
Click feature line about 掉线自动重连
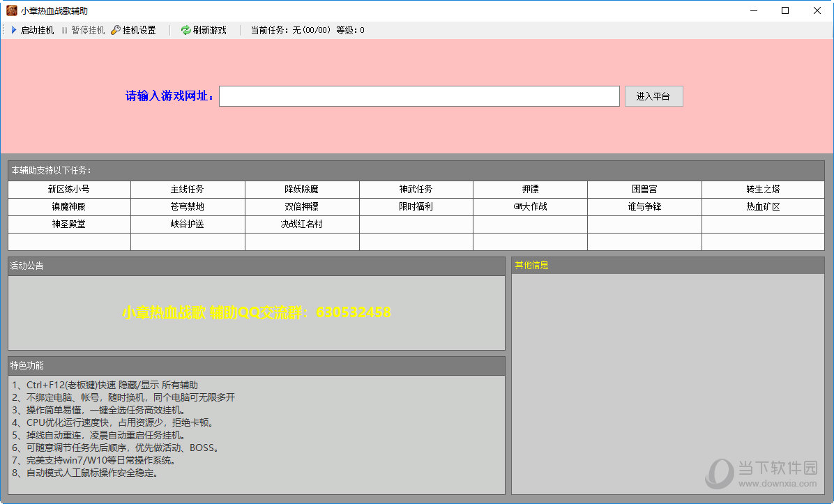(99, 436)
